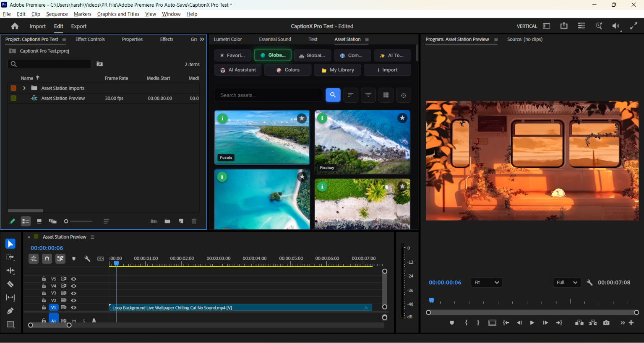Click the project find-from-query bin icon
644x343 pixels.
[99, 64]
